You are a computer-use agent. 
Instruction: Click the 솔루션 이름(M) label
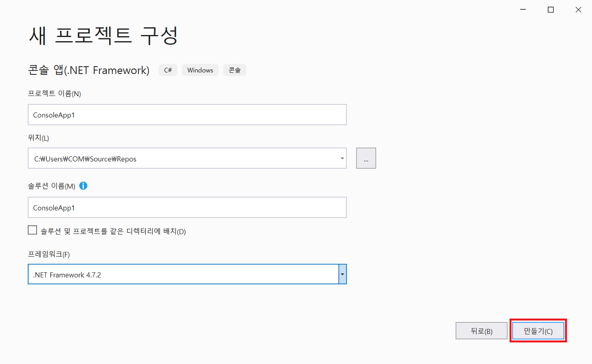51,186
